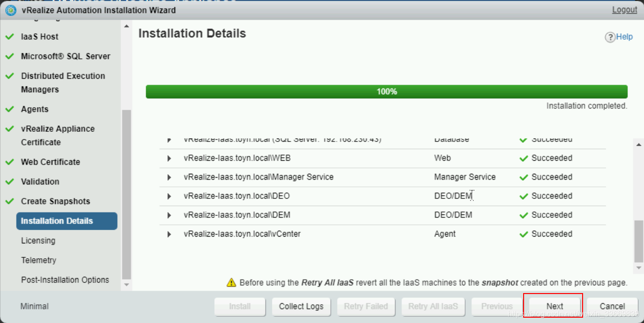Click the yellow warning triangle icon
Image resolution: width=644 pixels, height=323 pixels.
[232, 282]
